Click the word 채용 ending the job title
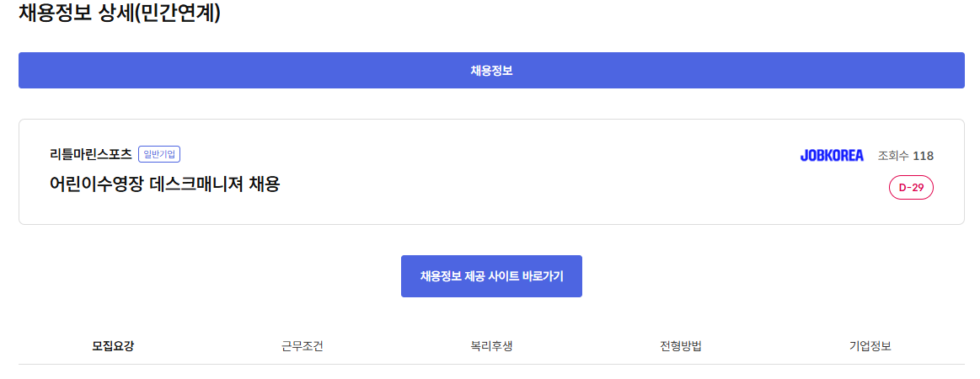980x379 pixels. tap(264, 184)
